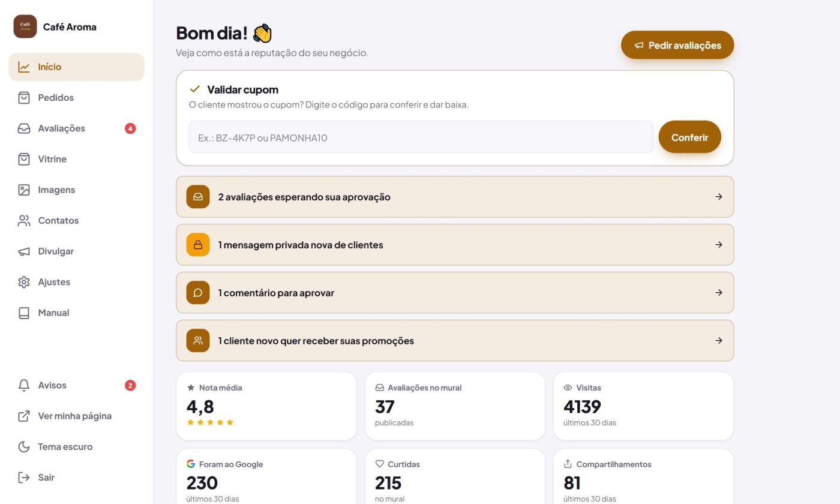Click the Imagens picture icon

tap(24, 190)
